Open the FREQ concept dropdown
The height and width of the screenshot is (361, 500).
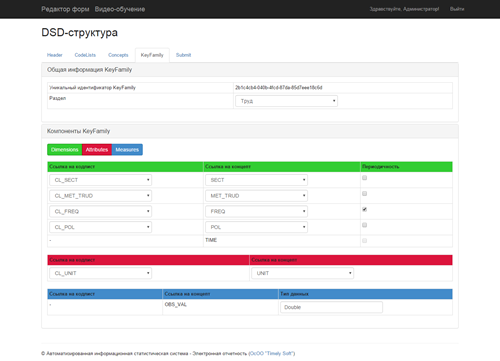click(x=256, y=211)
